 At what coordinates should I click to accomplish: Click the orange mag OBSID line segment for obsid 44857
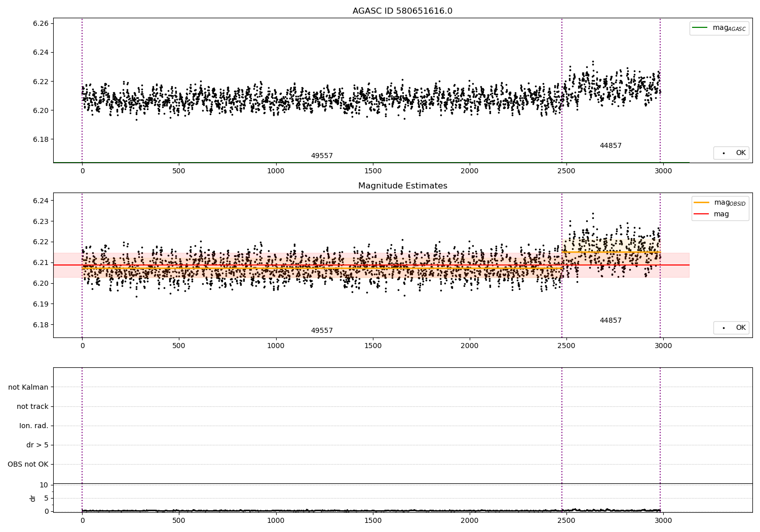click(611, 252)
